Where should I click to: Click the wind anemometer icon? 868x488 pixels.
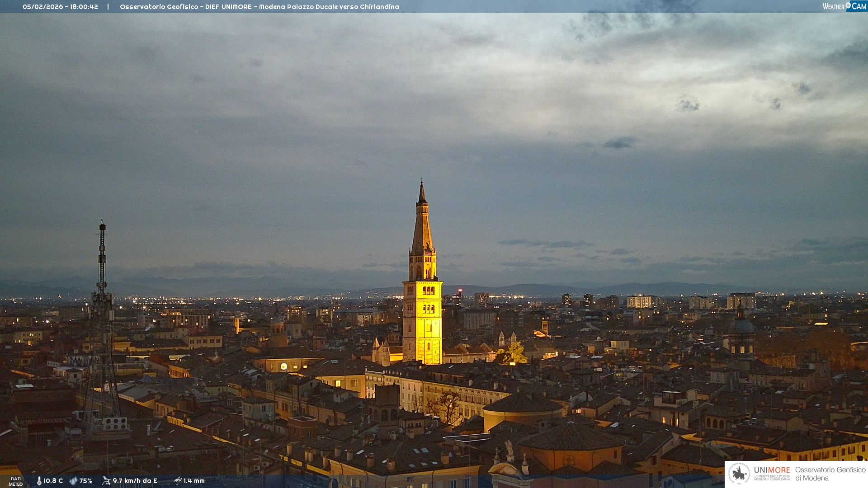pos(106,481)
